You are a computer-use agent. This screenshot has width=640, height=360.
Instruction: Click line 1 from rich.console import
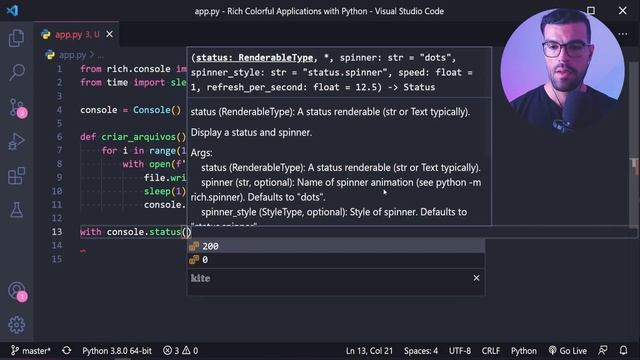133,69
